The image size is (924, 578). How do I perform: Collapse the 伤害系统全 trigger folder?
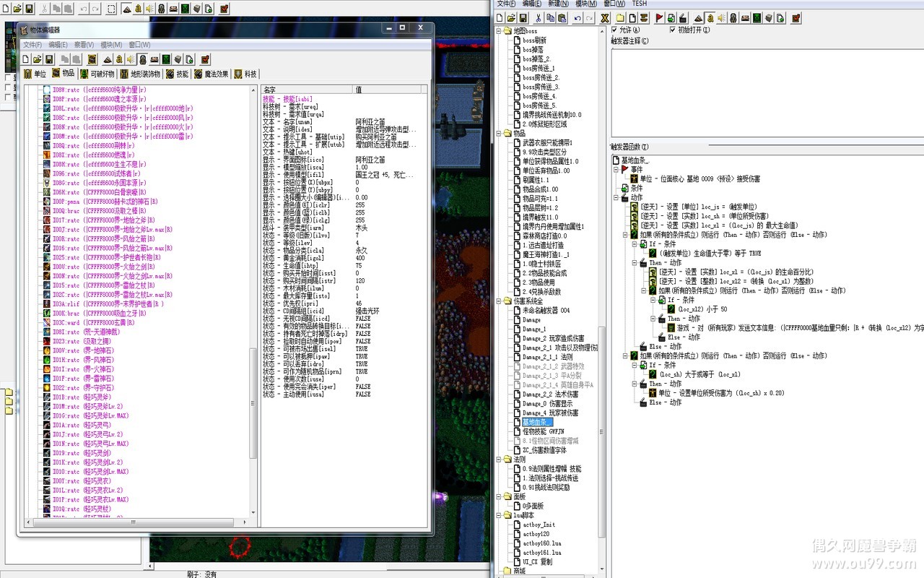(499, 301)
